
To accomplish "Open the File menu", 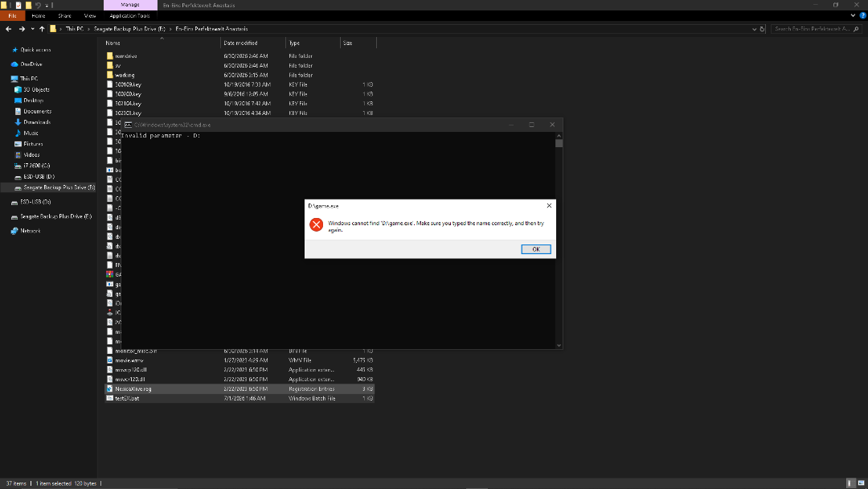I will (x=12, y=16).
